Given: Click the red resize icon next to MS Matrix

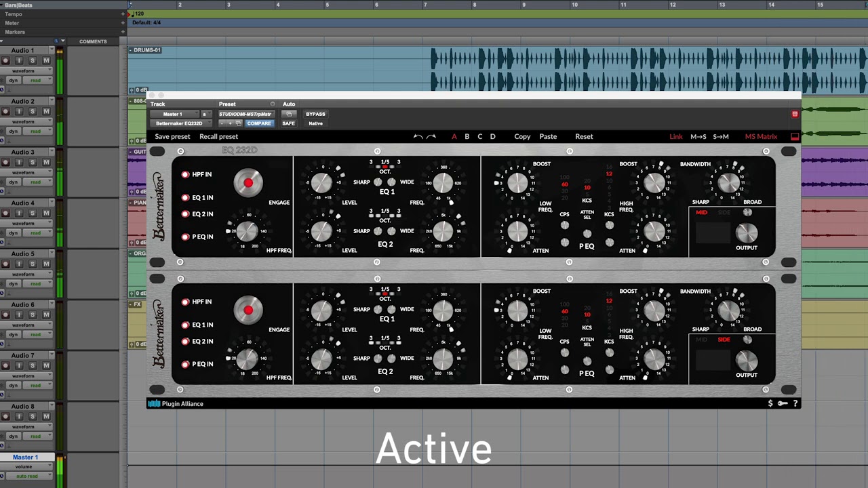Looking at the screenshot, I should click(x=795, y=136).
